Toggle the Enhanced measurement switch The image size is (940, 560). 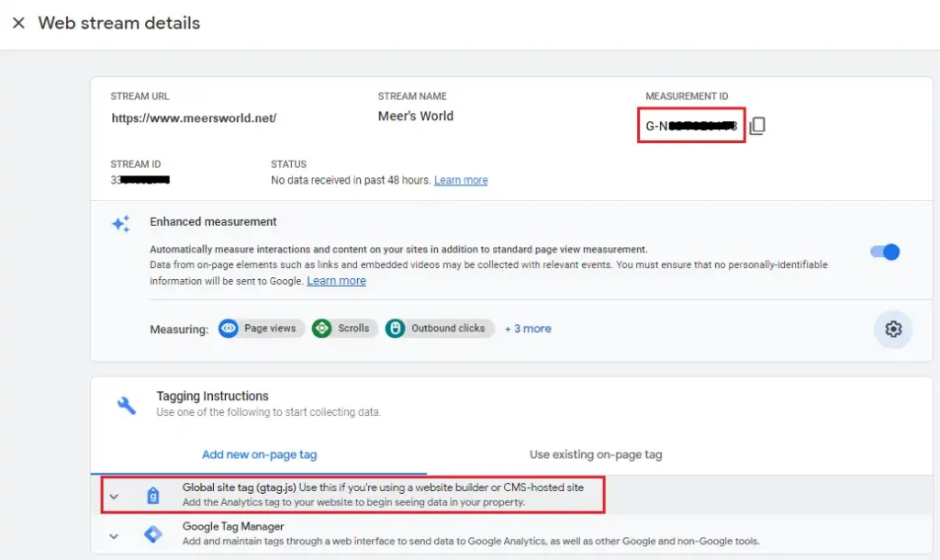(x=885, y=252)
